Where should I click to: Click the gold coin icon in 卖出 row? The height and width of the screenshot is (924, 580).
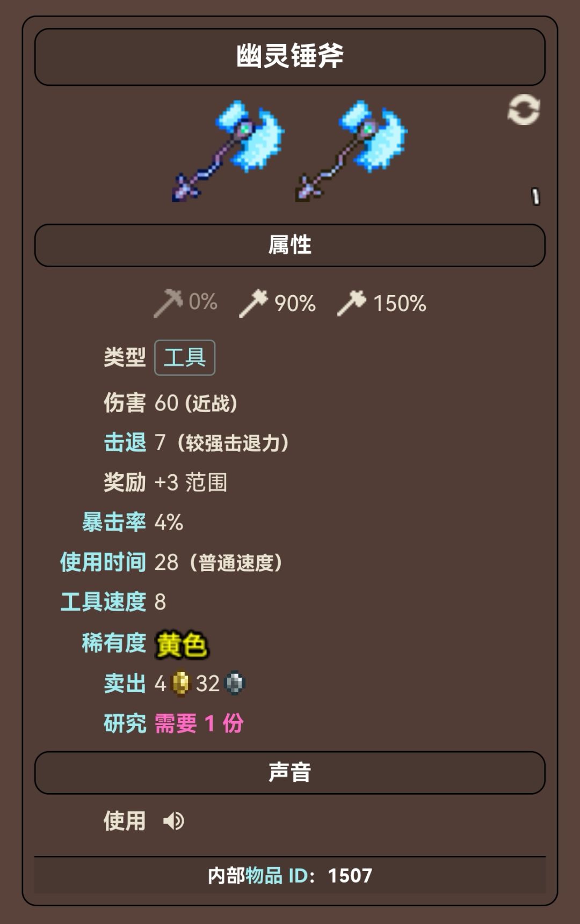tap(181, 683)
